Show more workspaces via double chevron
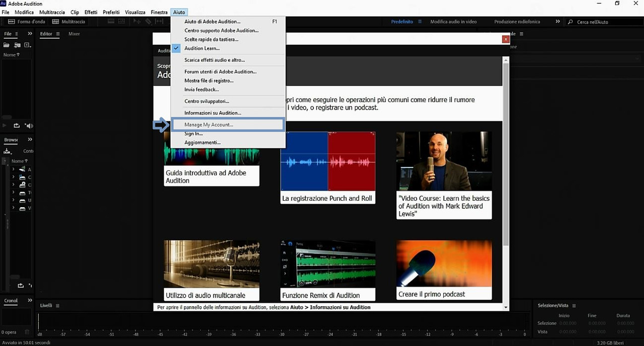The height and width of the screenshot is (346, 644). coord(557,22)
